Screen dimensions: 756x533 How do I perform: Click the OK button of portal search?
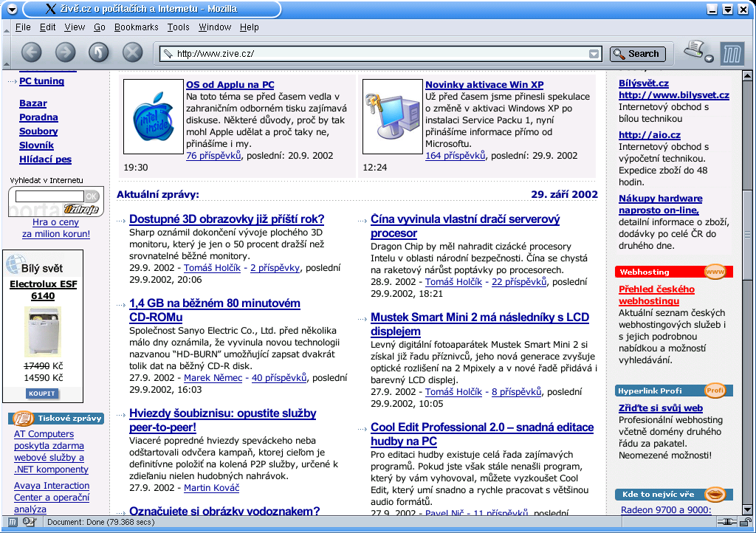(92, 196)
